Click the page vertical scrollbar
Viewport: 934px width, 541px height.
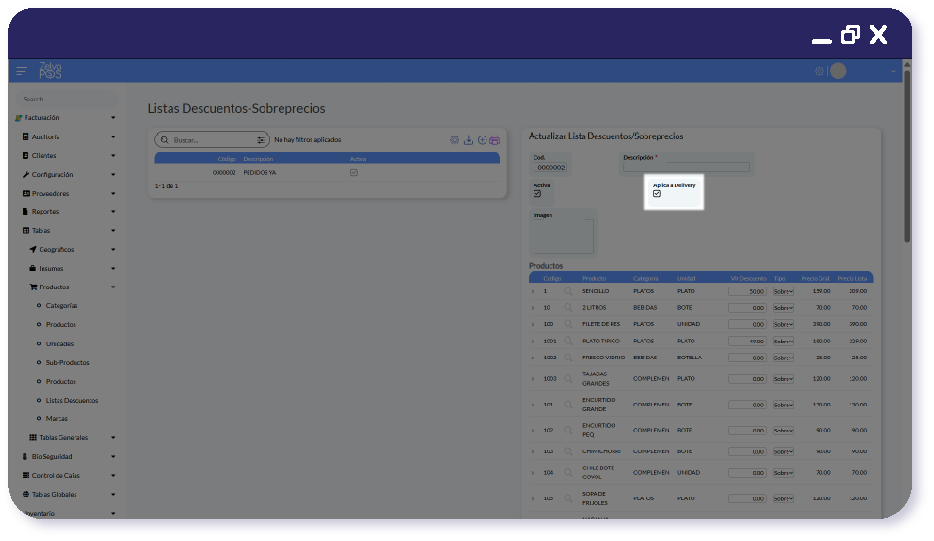(x=907, y=156)
